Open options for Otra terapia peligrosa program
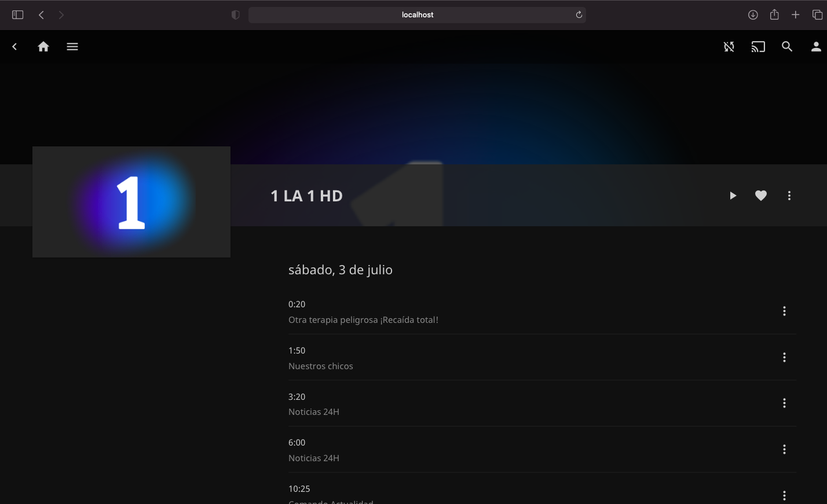Image resolution: width=827 pixels, height=504 pixels. point(784,311)
